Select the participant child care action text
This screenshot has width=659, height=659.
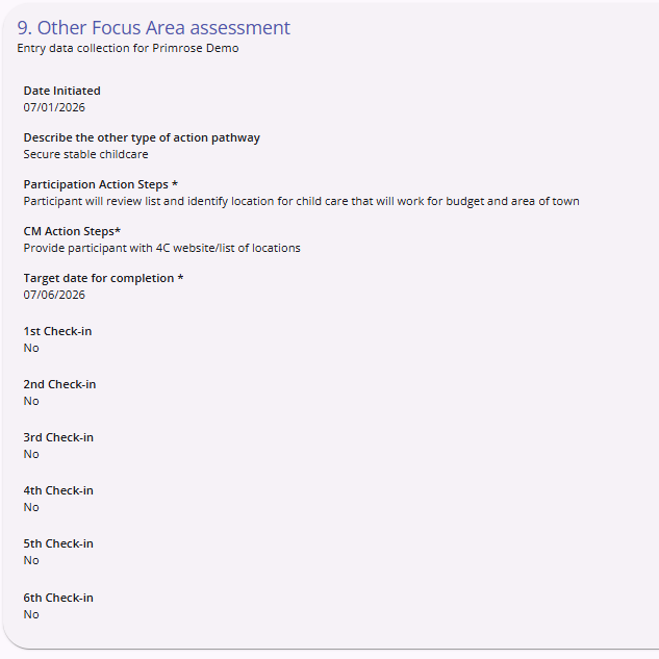point(301,201)
